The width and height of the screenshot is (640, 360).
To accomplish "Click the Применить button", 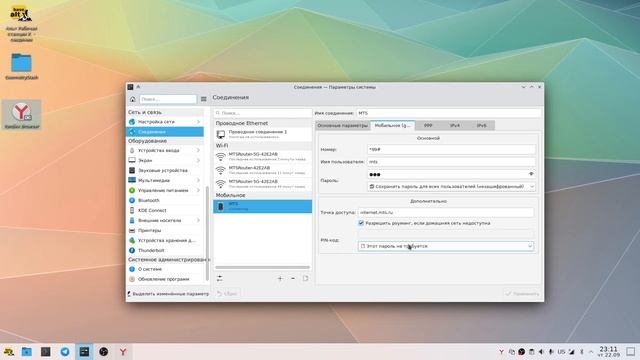I will 522,293.
